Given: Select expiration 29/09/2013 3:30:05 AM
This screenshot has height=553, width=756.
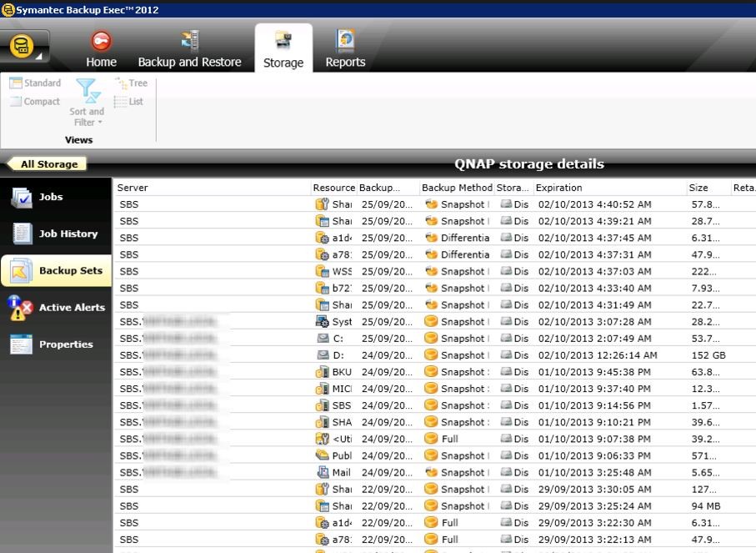Looking at the screenshot, I should pyautogui.click(x=594, y=490).
